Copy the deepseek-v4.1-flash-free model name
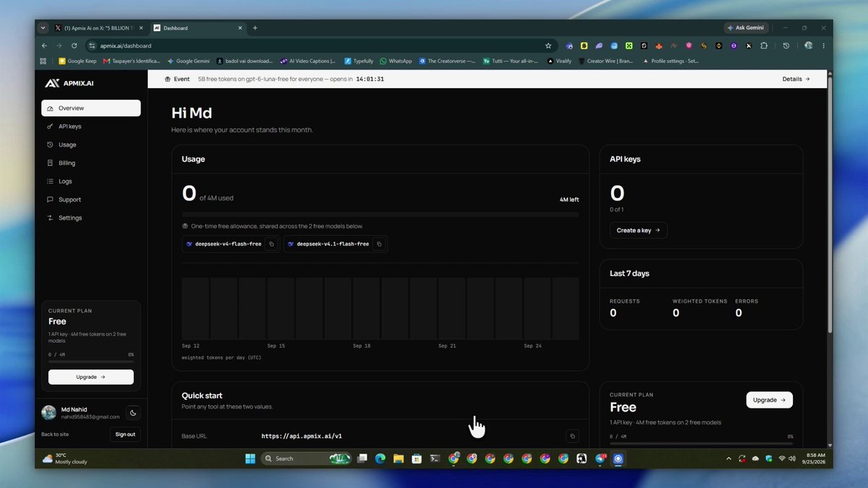The height and width of the screenshot is (488, 868). (x=378, y=244)
